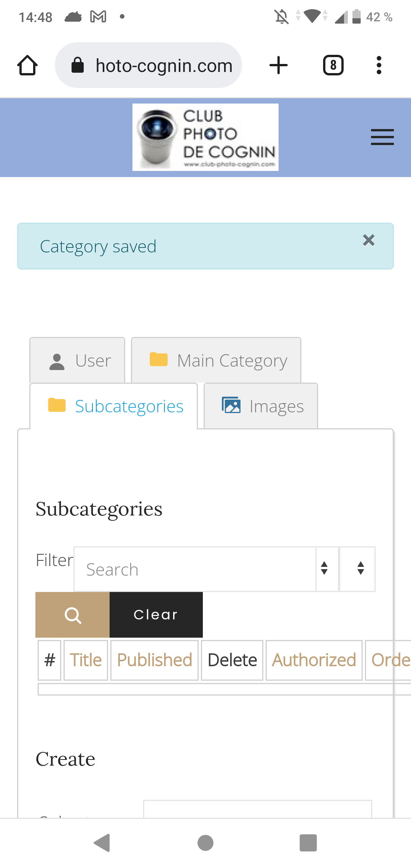411x868 pixels.
Task: Focus the Search filter field
Action: pyautogui.click(x=195, y=569)
